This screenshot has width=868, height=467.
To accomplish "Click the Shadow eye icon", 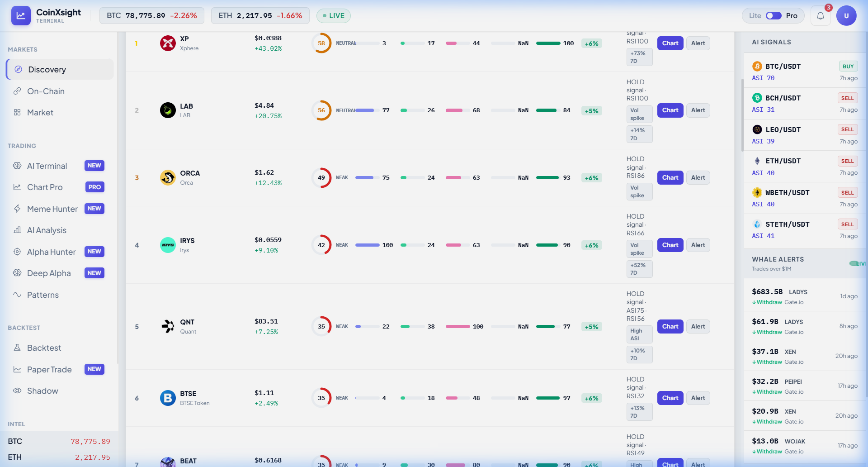I will coord(17,391).
